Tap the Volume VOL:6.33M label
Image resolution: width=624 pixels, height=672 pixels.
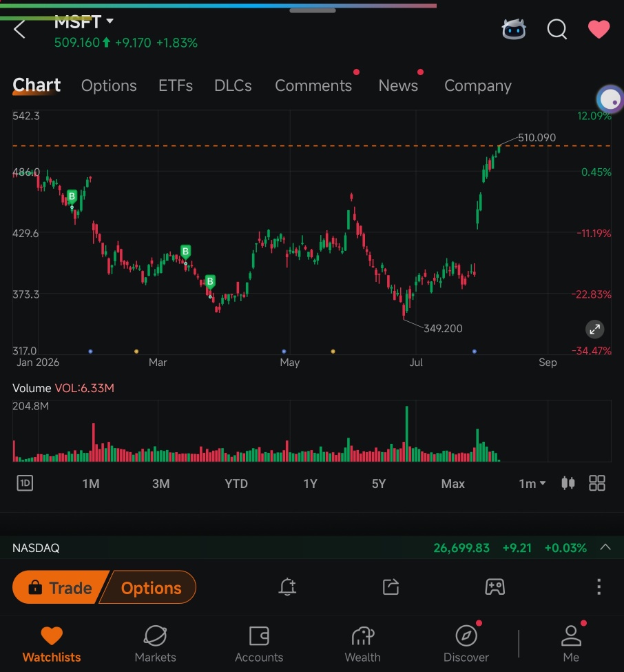pos(63,388)
